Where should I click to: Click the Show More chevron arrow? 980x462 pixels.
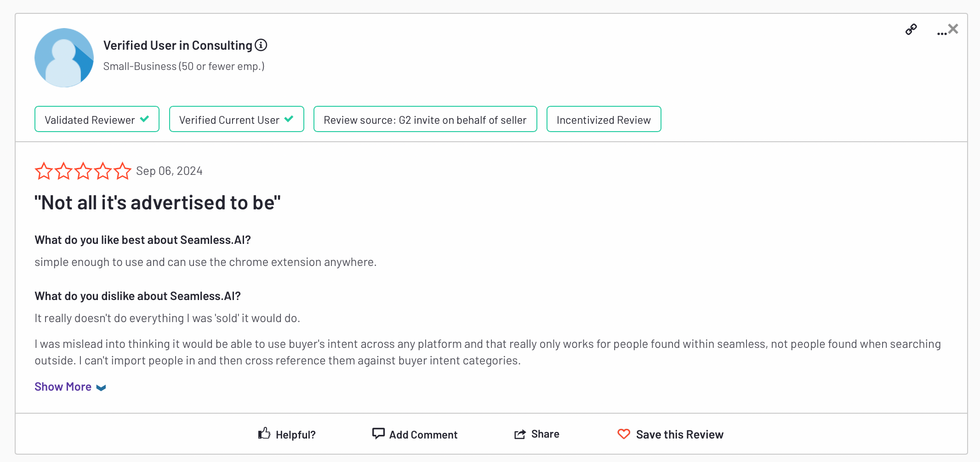pos(101,387)
